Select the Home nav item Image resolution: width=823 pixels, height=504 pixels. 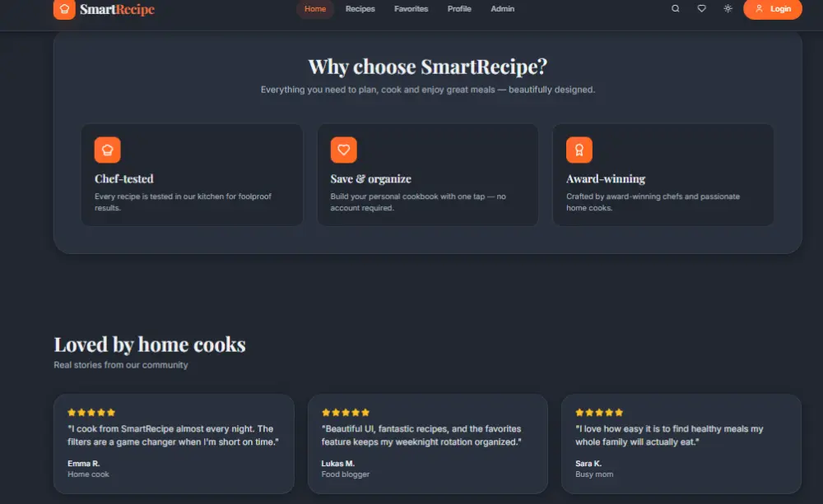pyautogui.click(x=315, y=9)
